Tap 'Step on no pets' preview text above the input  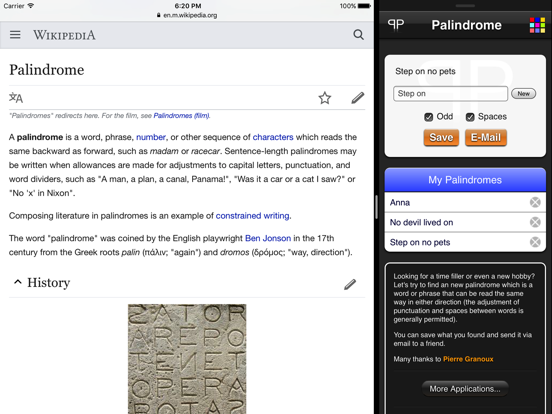[x=425, y=71]
